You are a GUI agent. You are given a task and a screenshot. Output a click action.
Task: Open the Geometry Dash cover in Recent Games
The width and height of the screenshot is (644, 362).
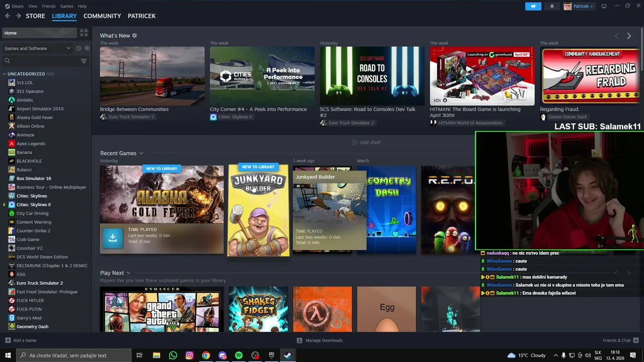coord(386,209)
